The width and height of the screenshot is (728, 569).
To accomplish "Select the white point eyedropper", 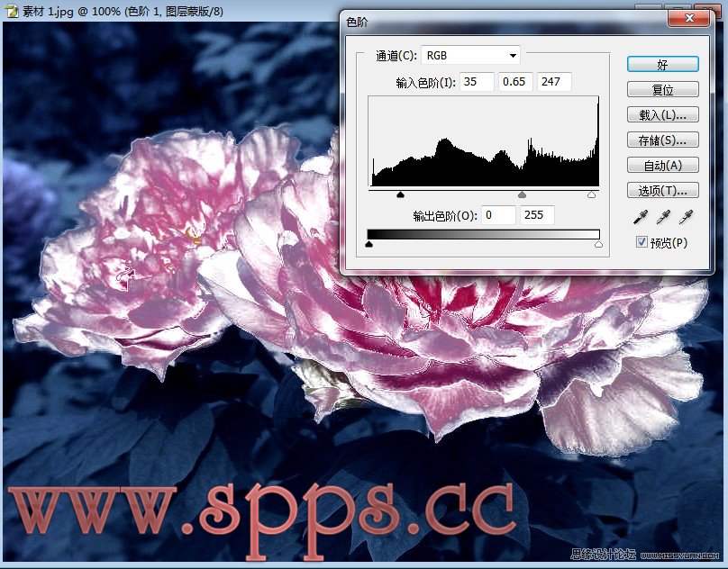I will (x=686, y=217).
